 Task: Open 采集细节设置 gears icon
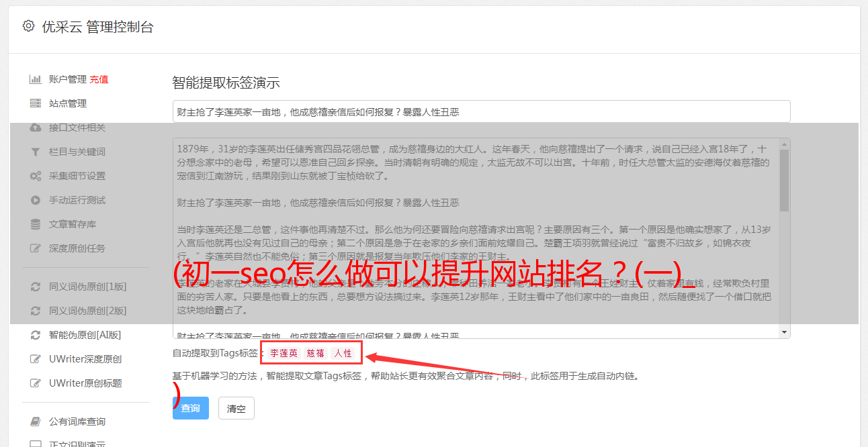36,176
